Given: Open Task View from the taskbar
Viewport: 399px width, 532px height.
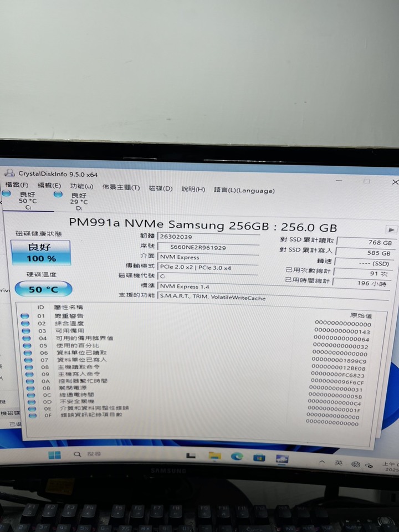Looking at the screenshot, I should pos(191,456).
